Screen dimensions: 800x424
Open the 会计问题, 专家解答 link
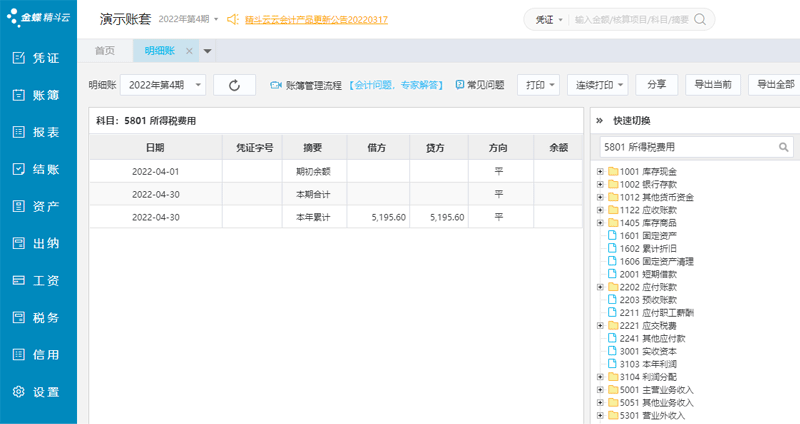[x=396, y=85]
